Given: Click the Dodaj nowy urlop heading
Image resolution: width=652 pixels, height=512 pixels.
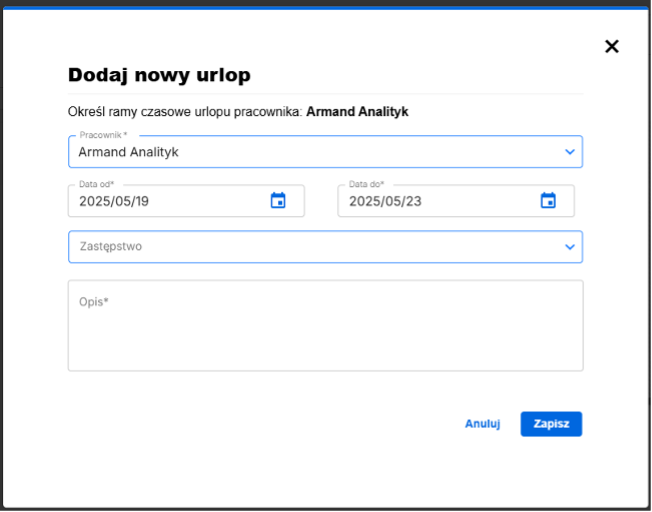Looking at the screenshot, I should pos(159,75).
